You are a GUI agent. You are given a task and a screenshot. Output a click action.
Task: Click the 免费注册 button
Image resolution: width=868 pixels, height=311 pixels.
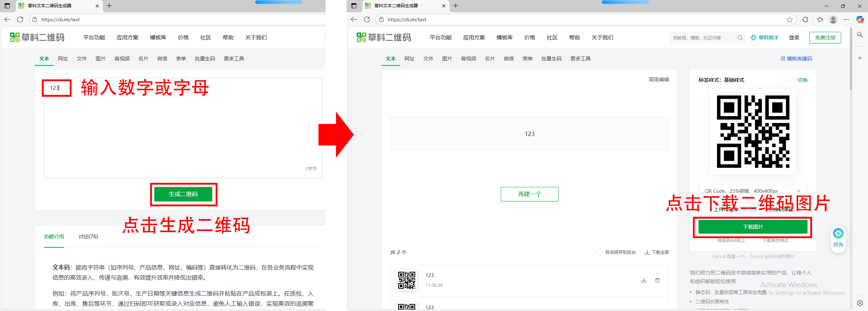(825, 38)
